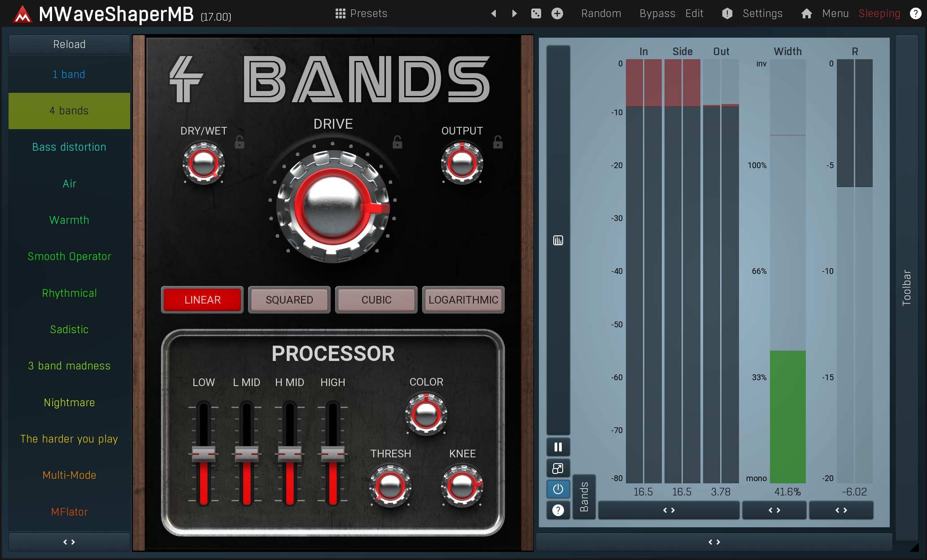
Task: Go to next preset arrow
Action: coord(514,13)
